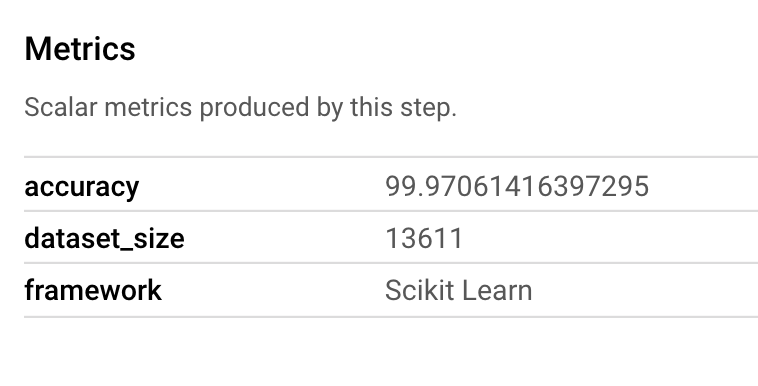Select the framework metric label

(x=93, y=290)
